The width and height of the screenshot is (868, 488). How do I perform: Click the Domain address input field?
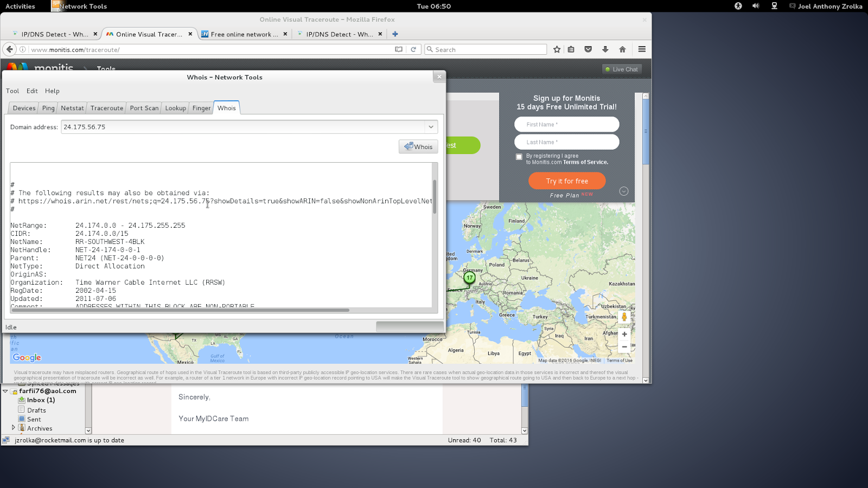pyautogui.click(x=243, y=127)
